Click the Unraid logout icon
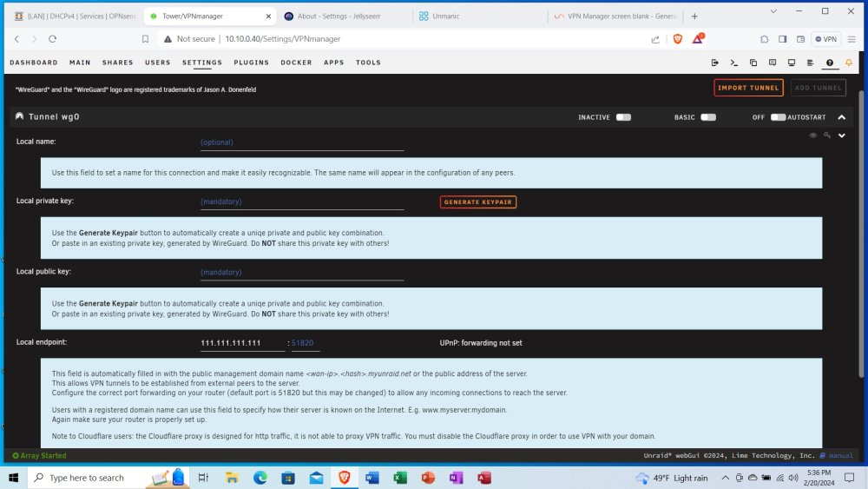Viewport: 868px width, 489px height. [x=714, y=63]
